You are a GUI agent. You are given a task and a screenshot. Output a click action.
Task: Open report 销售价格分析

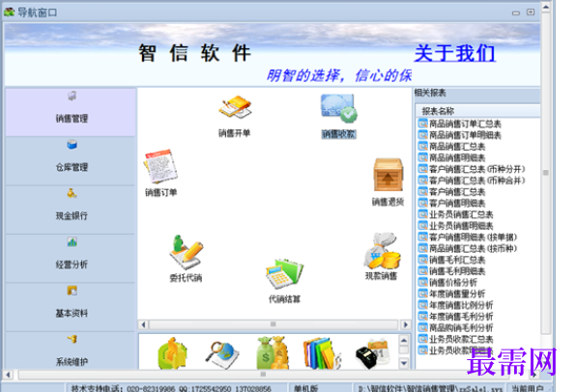453,283
